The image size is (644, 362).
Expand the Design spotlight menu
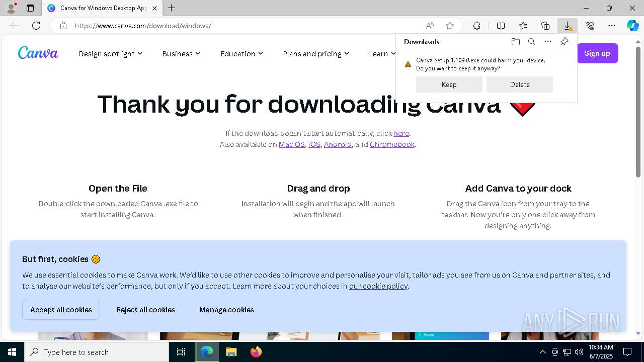pos(110,54)
